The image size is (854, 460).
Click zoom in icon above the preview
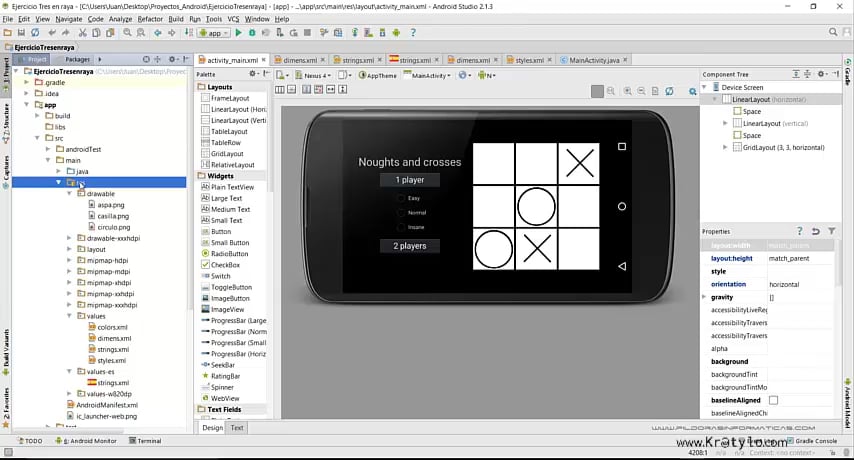point(627,91)
